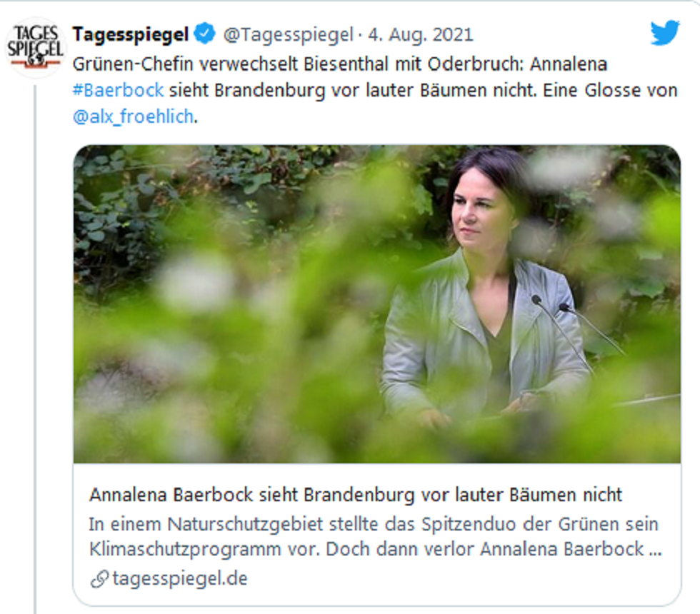Open the @alx_froehlich mention
This screenshot has height=614, width=700.
click(133, 117)
